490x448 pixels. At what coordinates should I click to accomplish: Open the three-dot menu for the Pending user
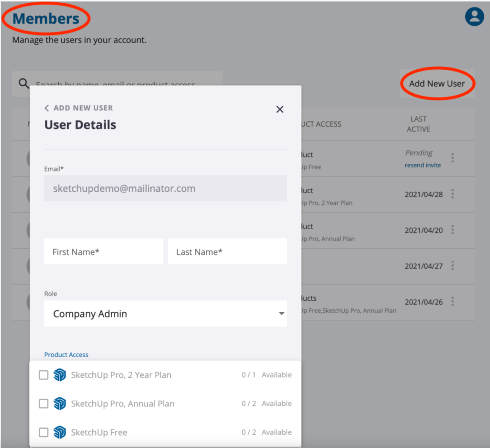[452, 158]
